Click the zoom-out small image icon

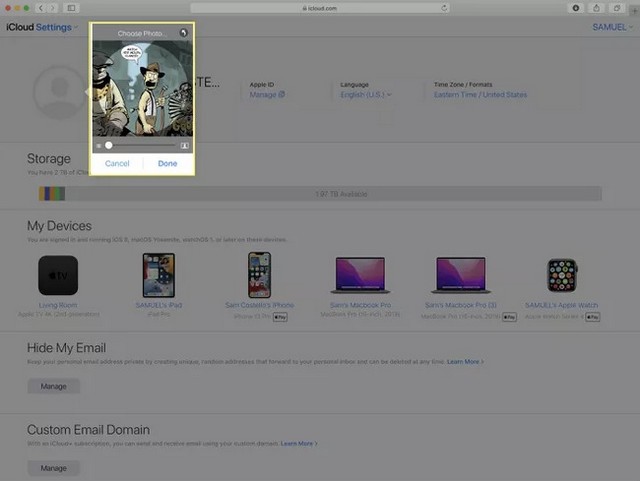[99, 146]
